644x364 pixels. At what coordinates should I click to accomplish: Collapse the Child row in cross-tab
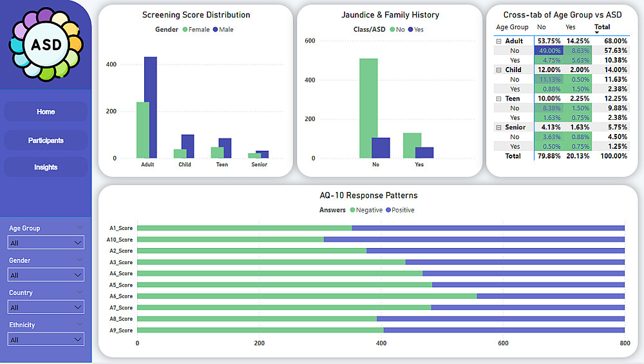click(498, 70)
